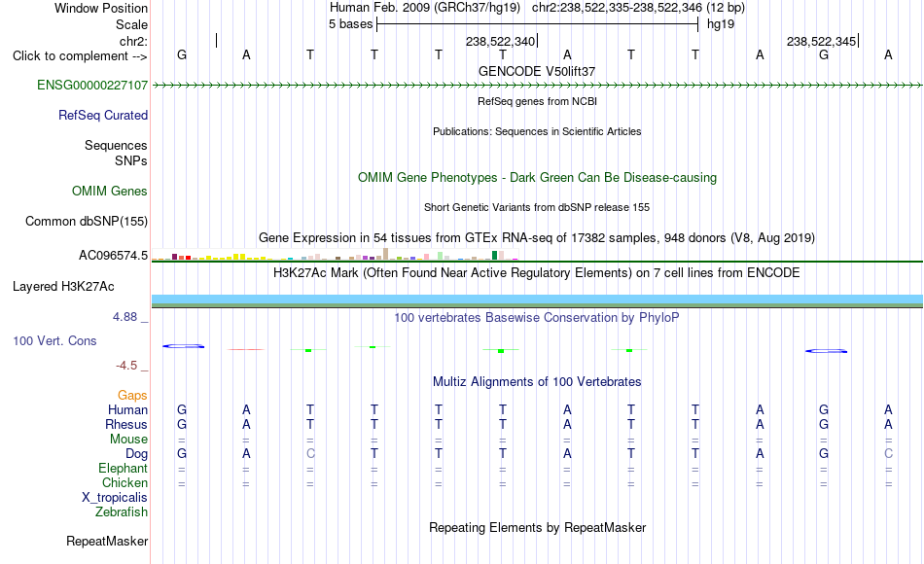Open the OMIM Genes track label
The height and width of the screenshot is (564, 924).
109,191
